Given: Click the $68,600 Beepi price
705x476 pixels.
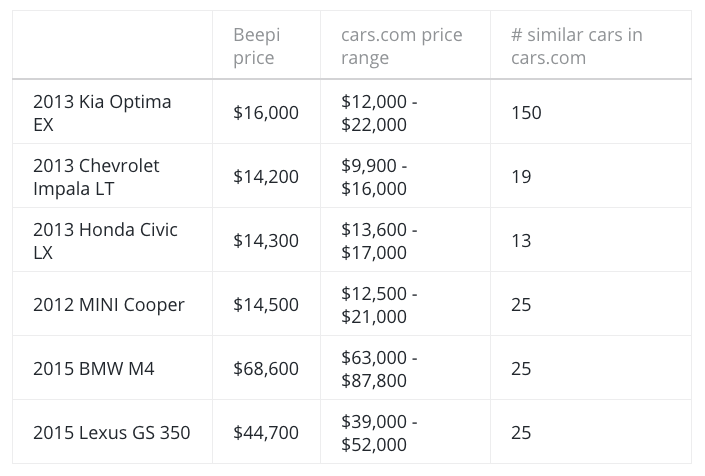Looking at the screenshot, I should (266, 369).
